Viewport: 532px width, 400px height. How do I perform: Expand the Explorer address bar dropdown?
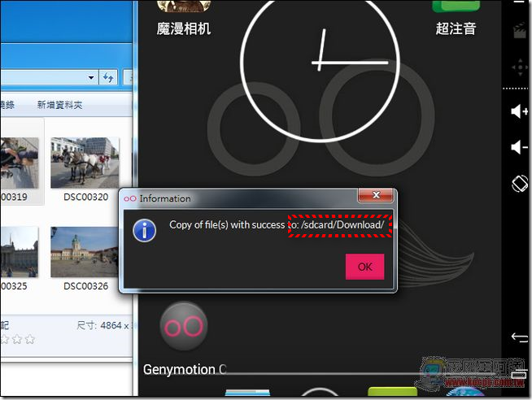(90, 77)
